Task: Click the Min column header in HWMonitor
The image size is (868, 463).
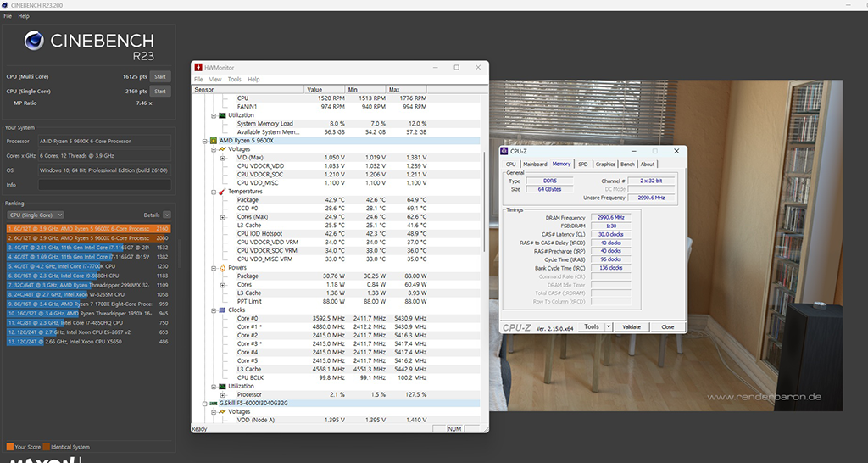Action: 365,89
